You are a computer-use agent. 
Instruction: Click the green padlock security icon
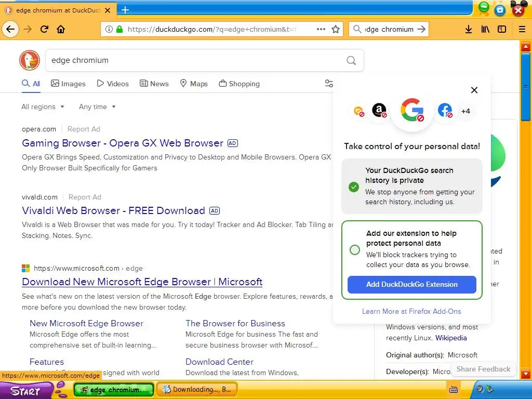119,29
